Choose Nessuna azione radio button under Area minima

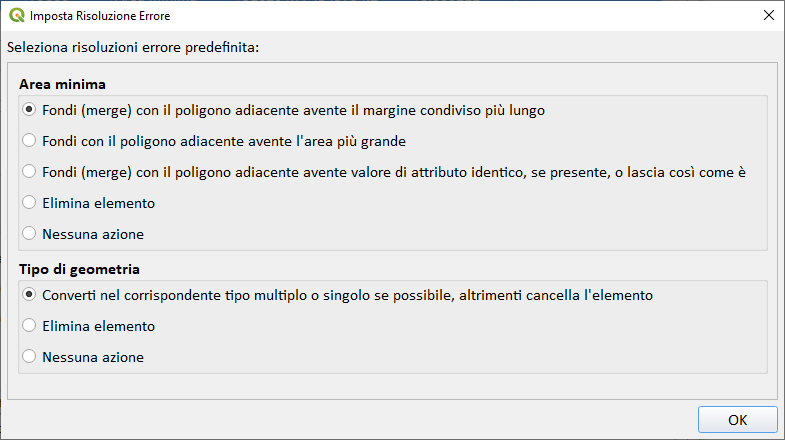click(x=29, y=234)
